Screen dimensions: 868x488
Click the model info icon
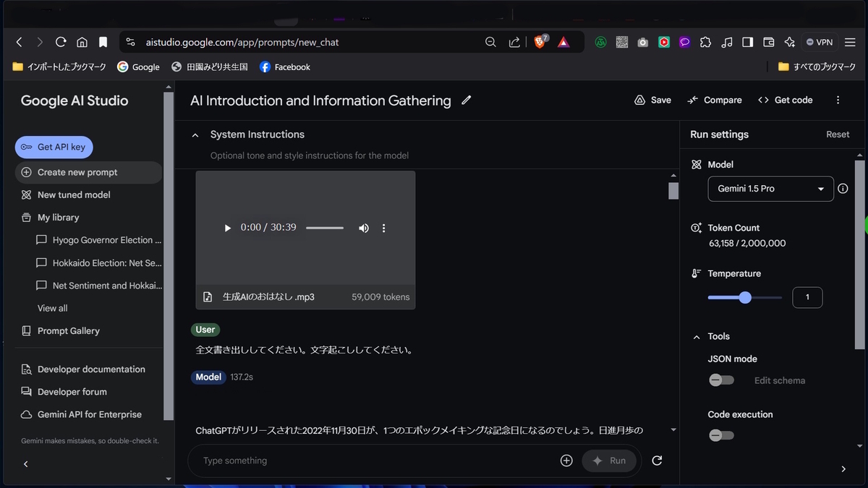[x=843, y=189]
